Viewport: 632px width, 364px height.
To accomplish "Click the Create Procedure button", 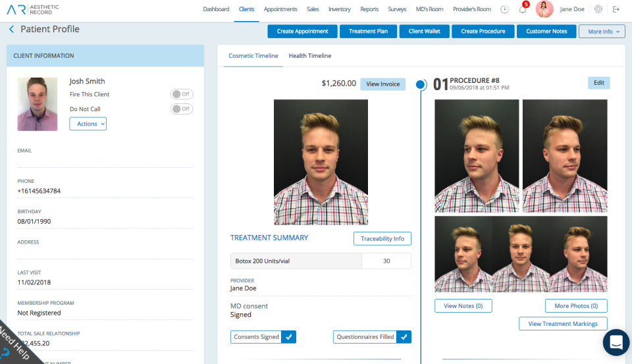I will pos(483,32).
